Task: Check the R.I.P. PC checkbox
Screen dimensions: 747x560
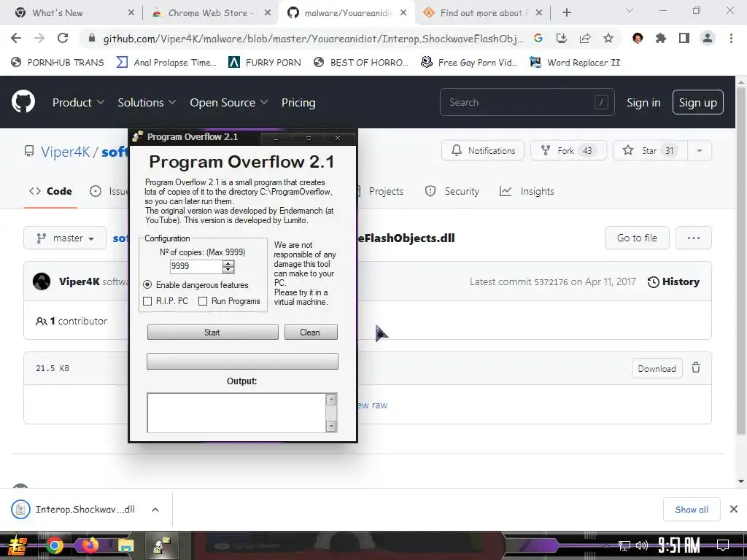Action: click(147, 301)
